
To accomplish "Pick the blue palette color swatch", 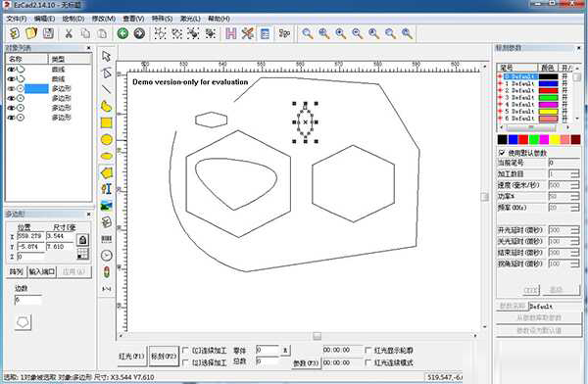I will click(x=513, y=139).
